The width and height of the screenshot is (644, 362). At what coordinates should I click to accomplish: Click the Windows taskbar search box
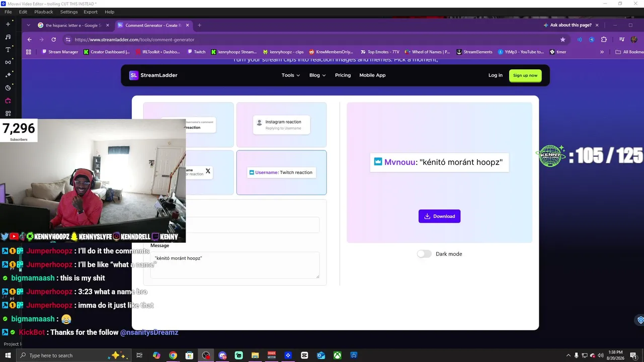[x=73, y=355]
